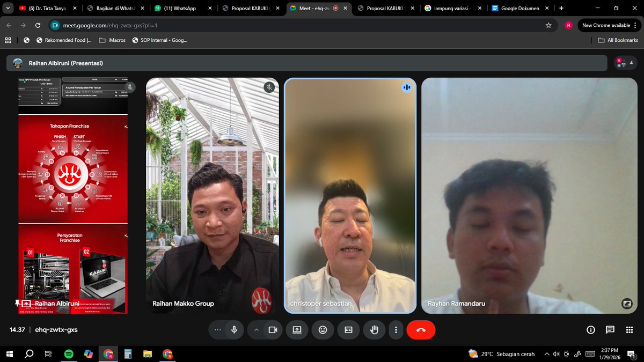Mute microphone in Meet controls
Image resolution: width=644 pixels, height=362 pixels.
(234, 330)
